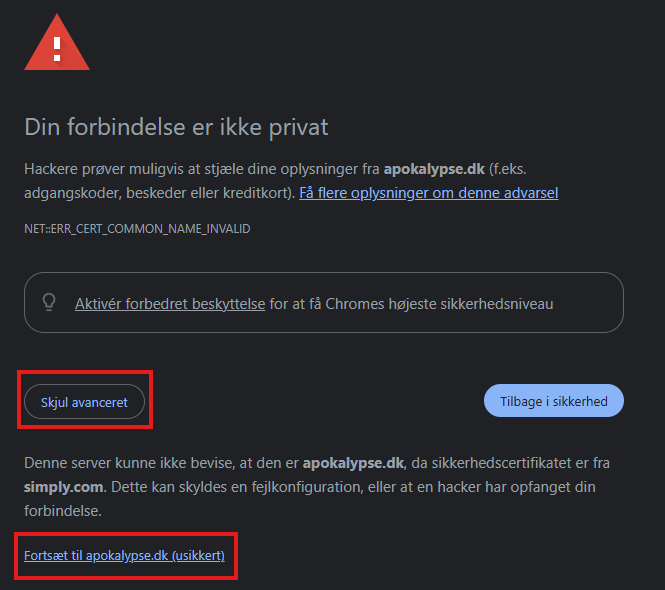The image size is (665, 590).
Task: Follow the Aktivér forbedret beskyttelse link
Action: coord(170,304)
